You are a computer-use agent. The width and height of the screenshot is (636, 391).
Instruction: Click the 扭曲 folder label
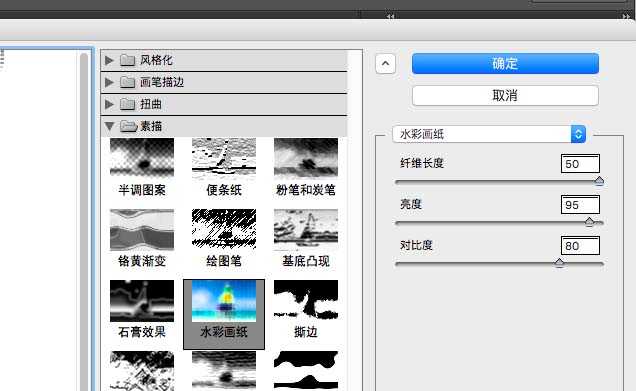151,104
